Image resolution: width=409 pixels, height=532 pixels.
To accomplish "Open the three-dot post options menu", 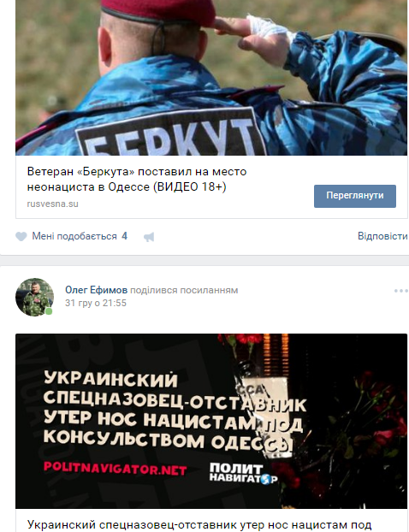I will [x=400, y=291].
